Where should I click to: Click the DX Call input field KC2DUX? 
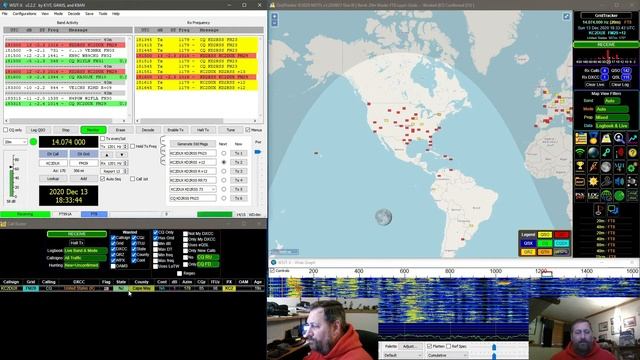[53, 163]
